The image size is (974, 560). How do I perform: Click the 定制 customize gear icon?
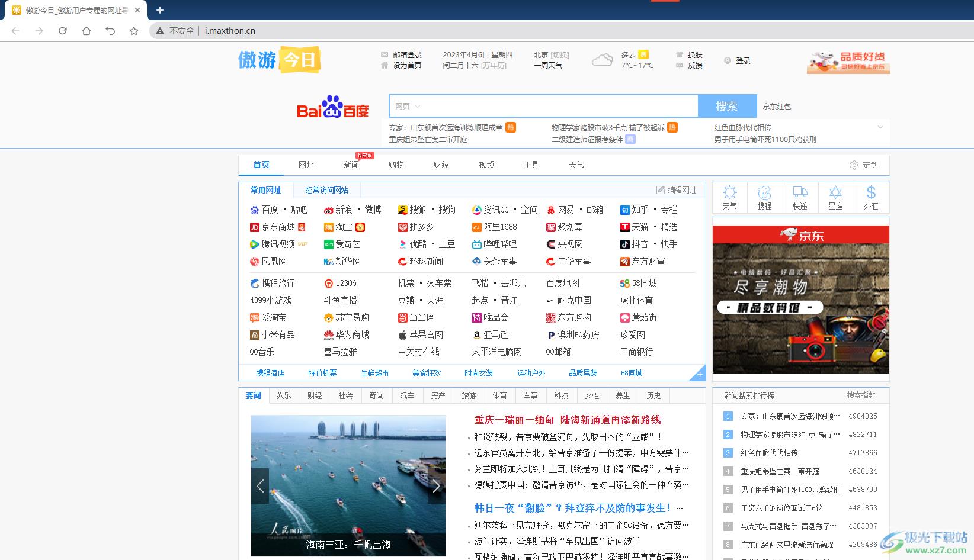854,165
